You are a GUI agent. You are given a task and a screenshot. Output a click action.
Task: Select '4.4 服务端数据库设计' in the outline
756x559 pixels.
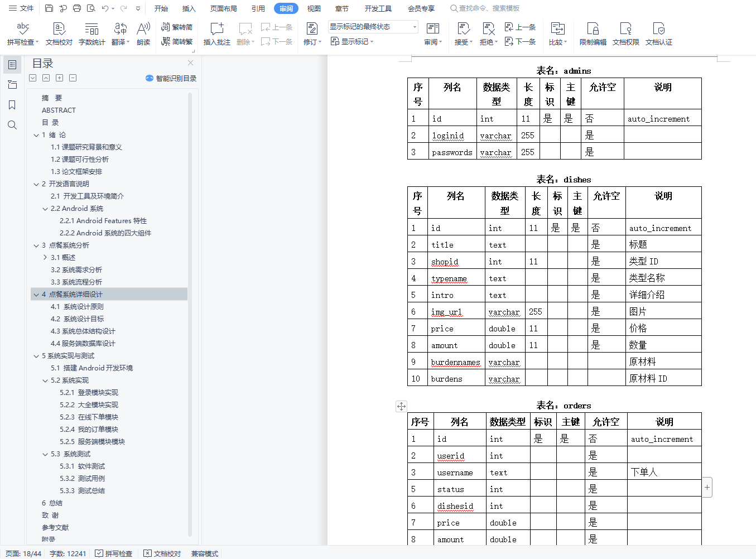tap(83, 344)
